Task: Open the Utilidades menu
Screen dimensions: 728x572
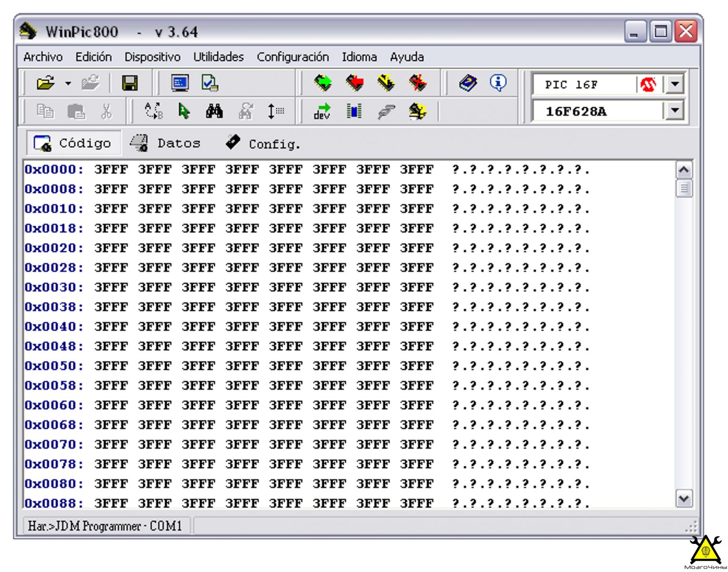Action: pyautogui.click(x=218, y=57)
